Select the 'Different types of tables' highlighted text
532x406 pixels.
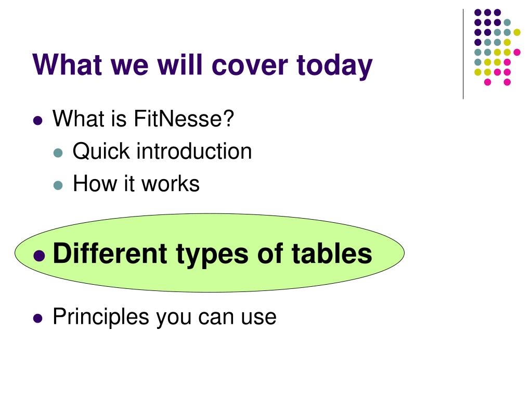pyautogui.click(x=213, y=254)
